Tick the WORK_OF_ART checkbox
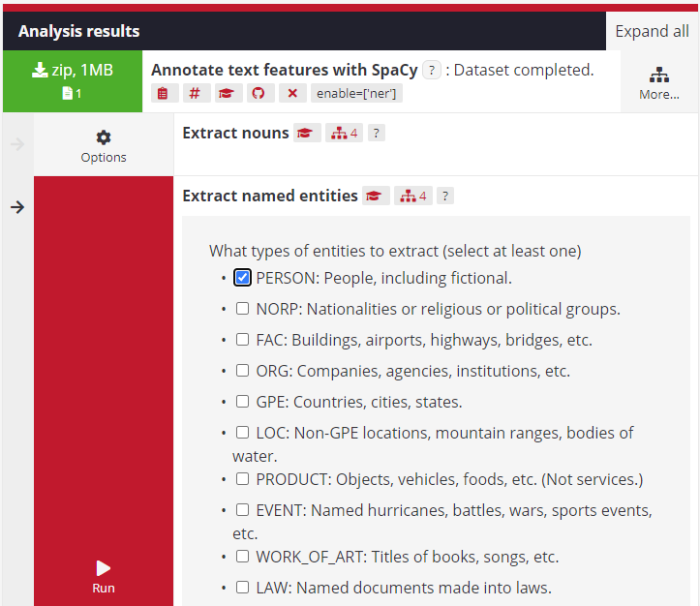Viewport: 700px width, 606px height. click(x=243, y=557)
